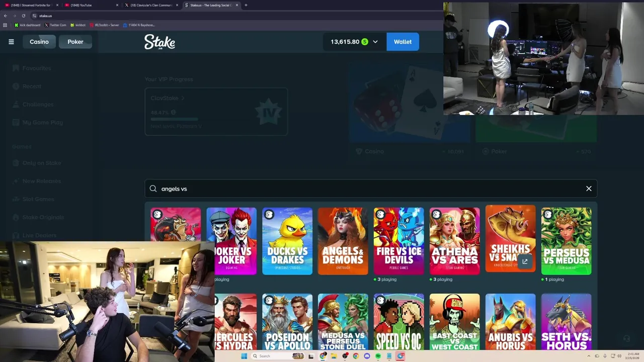Switch to the Poker tab
Screen dimensions: 644x362
click(75, 42)
